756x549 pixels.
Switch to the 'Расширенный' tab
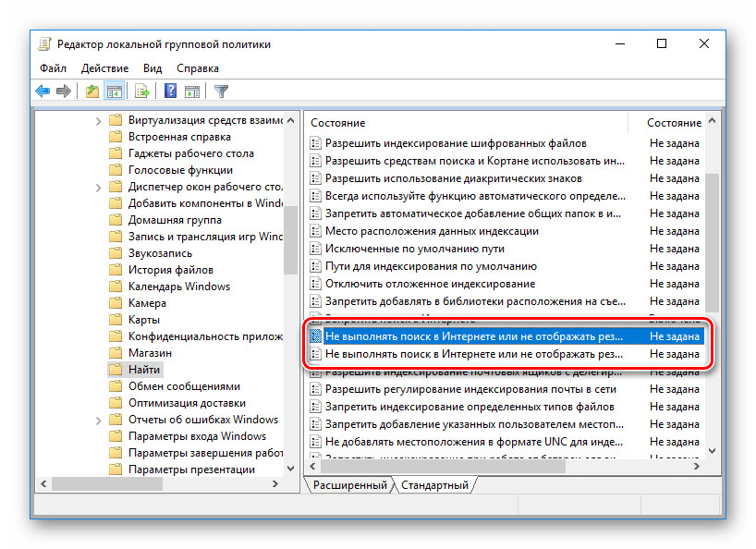click(349, 485)
